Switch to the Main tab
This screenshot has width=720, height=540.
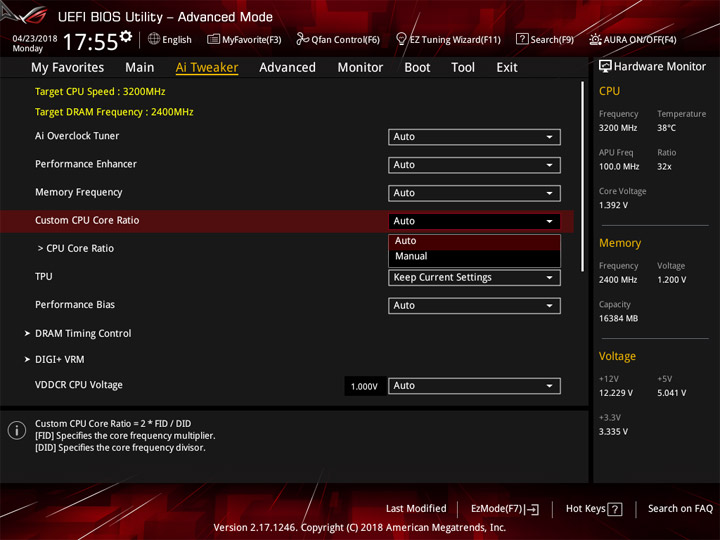pos(140,68)
